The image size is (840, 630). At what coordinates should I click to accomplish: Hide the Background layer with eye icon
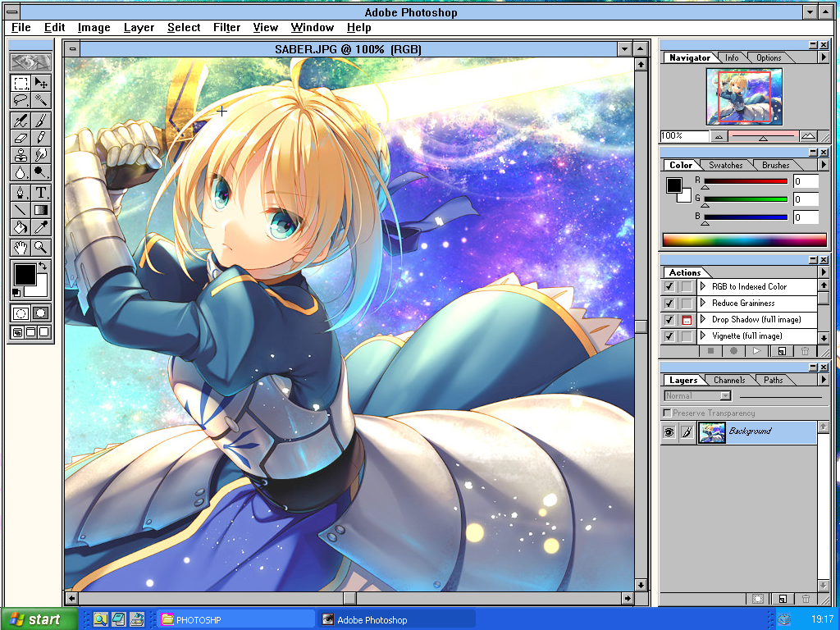pos(669,432)
